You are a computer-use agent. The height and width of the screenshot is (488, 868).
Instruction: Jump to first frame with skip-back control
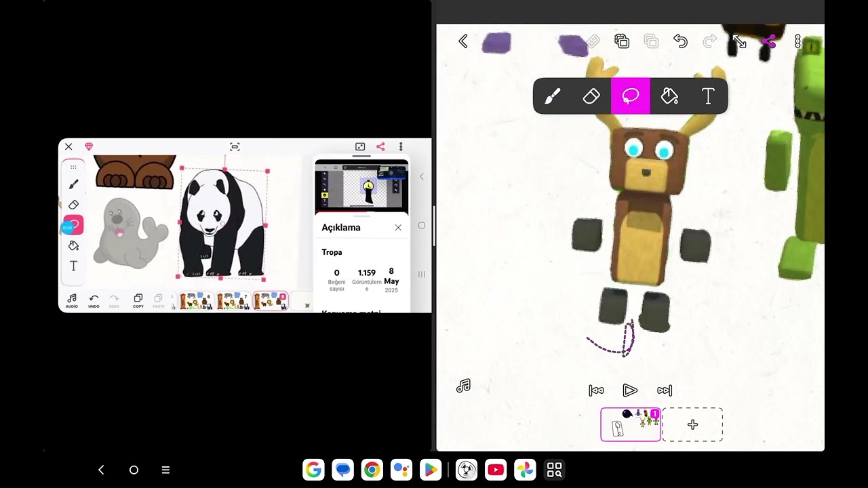pyautogui.click(x=596, y=390)
